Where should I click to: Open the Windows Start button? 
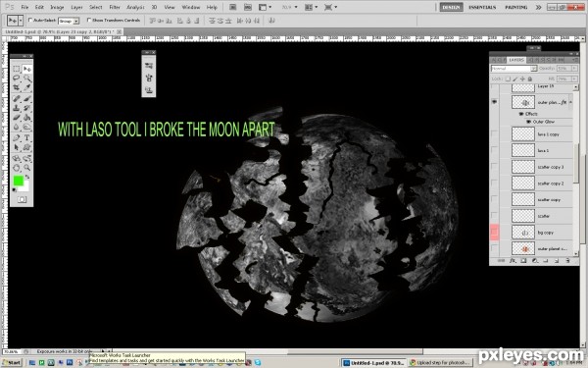pos(12,362)
